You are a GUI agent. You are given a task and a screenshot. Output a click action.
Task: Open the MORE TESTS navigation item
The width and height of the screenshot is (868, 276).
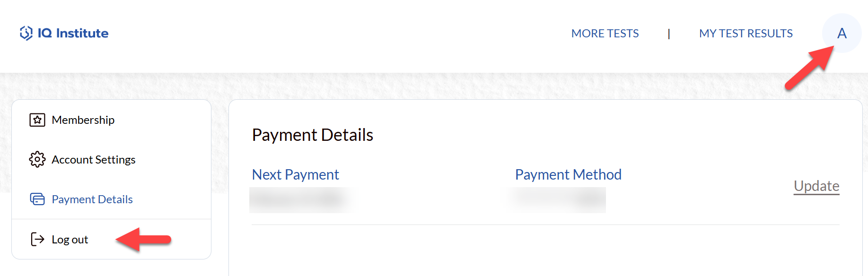605,34
